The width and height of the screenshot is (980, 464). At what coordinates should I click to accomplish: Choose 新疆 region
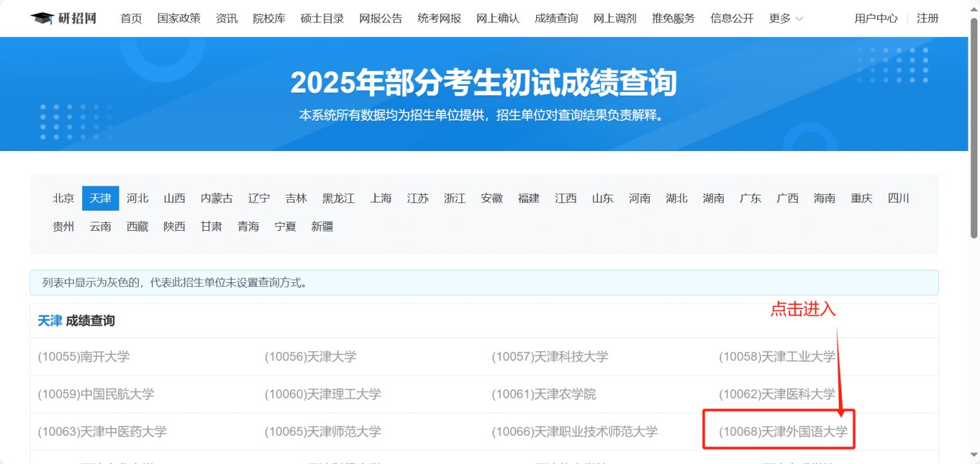[x=322, y=227]
